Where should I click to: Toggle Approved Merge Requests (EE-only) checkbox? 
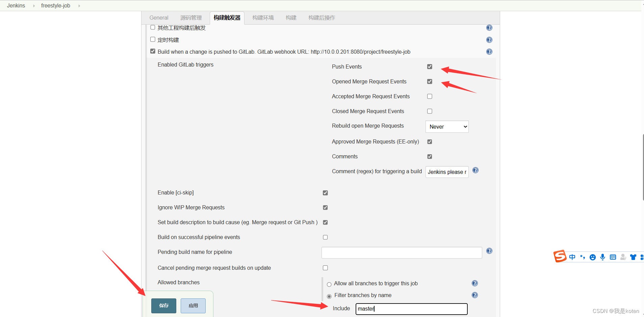(x=430, y=142)
